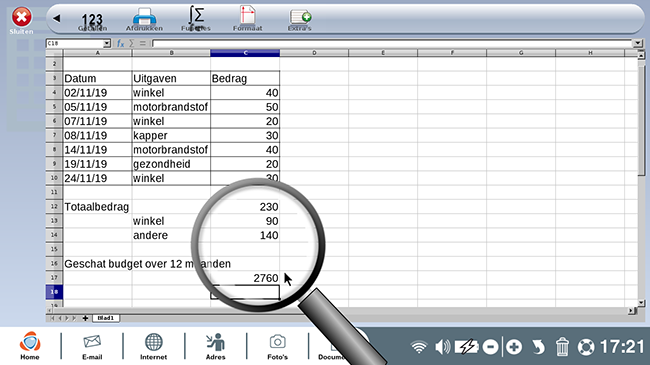The height and width of the screenshot is (365, 650).
Task: Click the Sum sigma formula icon
Action: [131, 44]
